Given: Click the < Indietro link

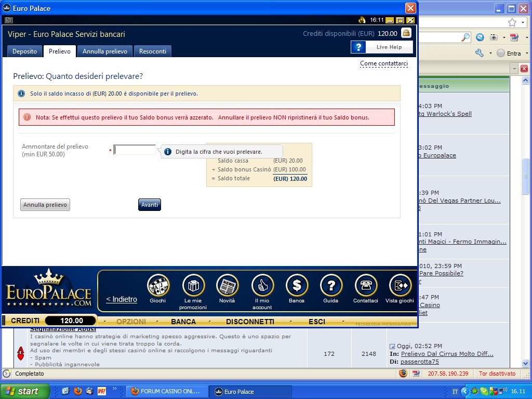Looking at the screenshot, I should (x=122, y=299).
